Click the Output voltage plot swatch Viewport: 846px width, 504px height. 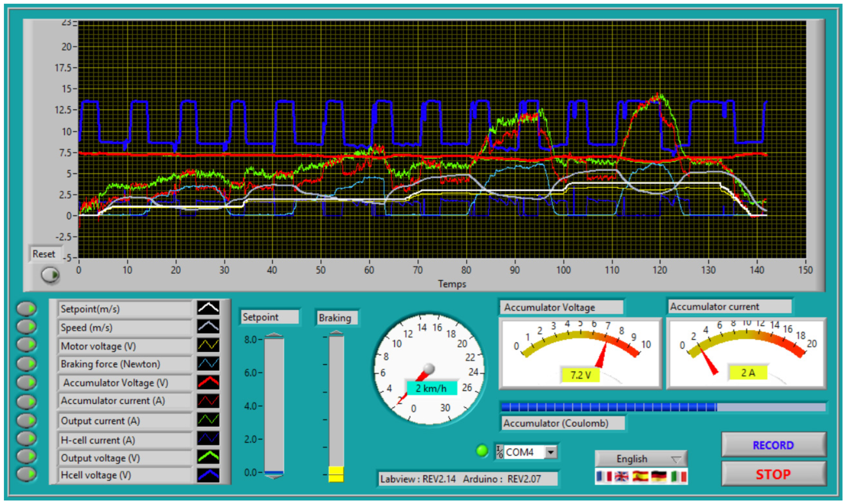[x=208, y=457]
